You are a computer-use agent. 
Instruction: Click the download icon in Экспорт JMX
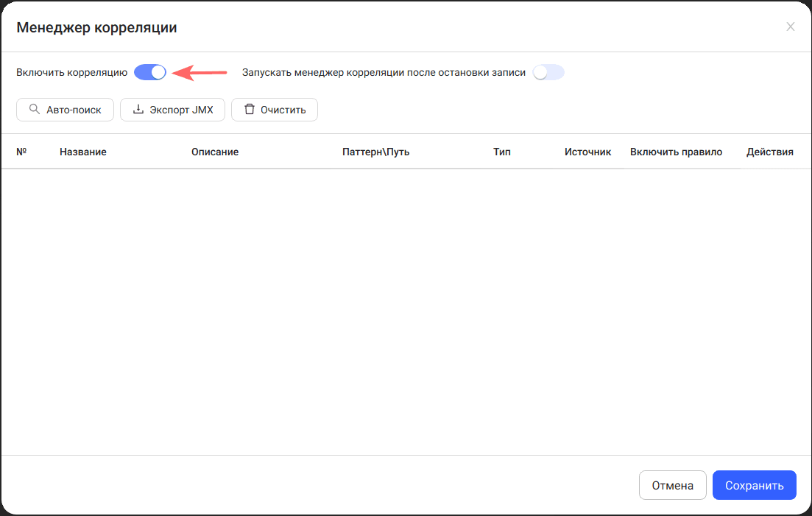pyautogui.click(x=138, y=109)
